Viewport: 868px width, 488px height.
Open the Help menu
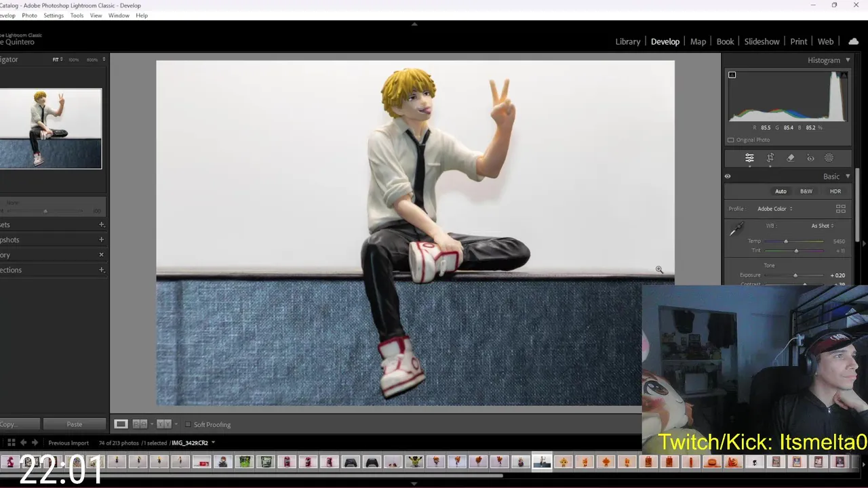click(x=142, y=15)
